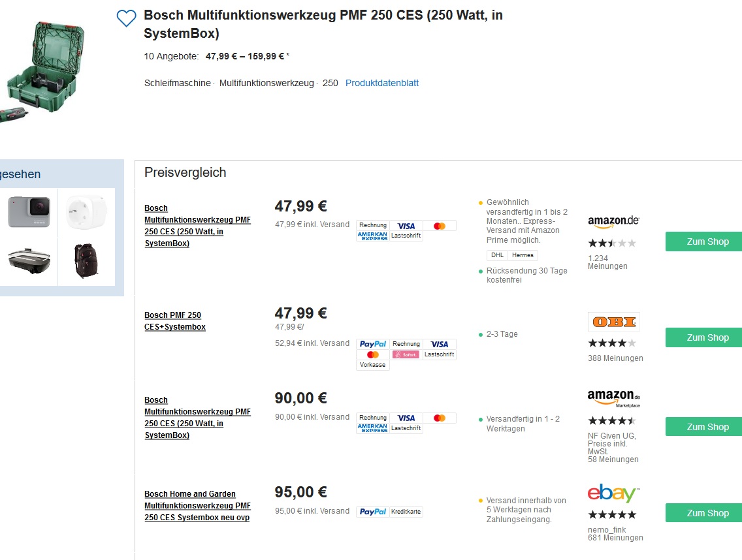The width and height of the screenshot is (742, 560).
Task: Click the PayPal icon in eBay offer
Action: coord(373,512)
